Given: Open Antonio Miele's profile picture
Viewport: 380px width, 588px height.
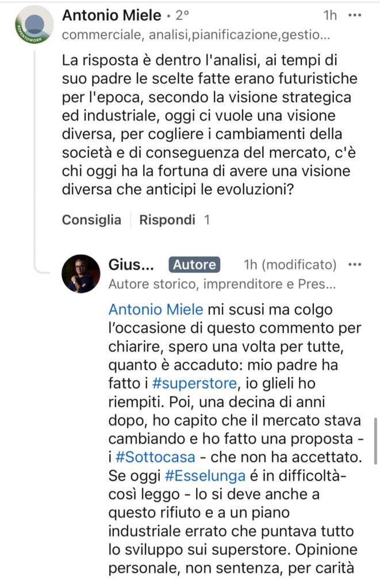Looking at the screenshot, I should 33,25.
